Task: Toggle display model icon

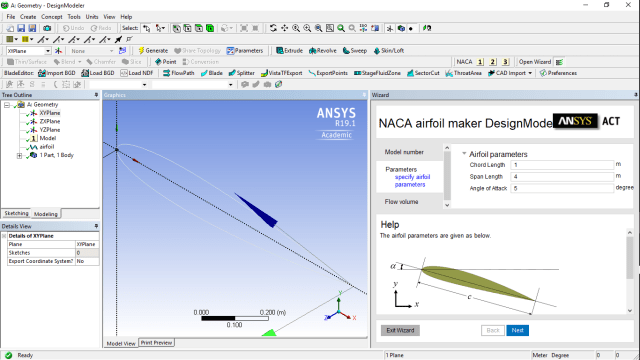Action: tap(401, 28)
